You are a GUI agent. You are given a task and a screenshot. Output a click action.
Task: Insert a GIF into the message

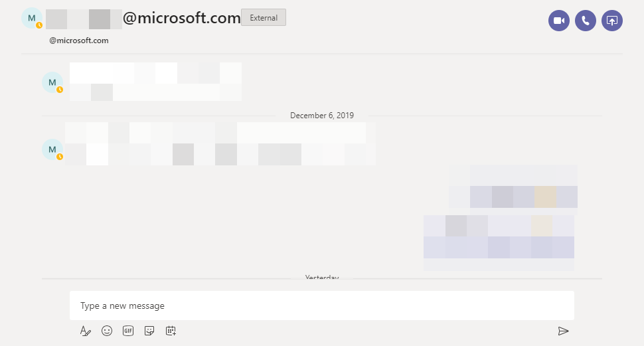pos(128,331)
